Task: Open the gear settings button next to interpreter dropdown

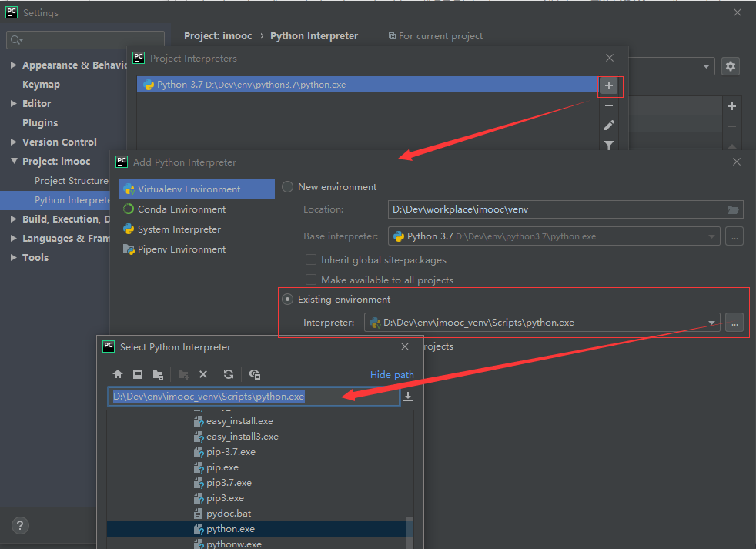Action: click(x=731, y=66)
